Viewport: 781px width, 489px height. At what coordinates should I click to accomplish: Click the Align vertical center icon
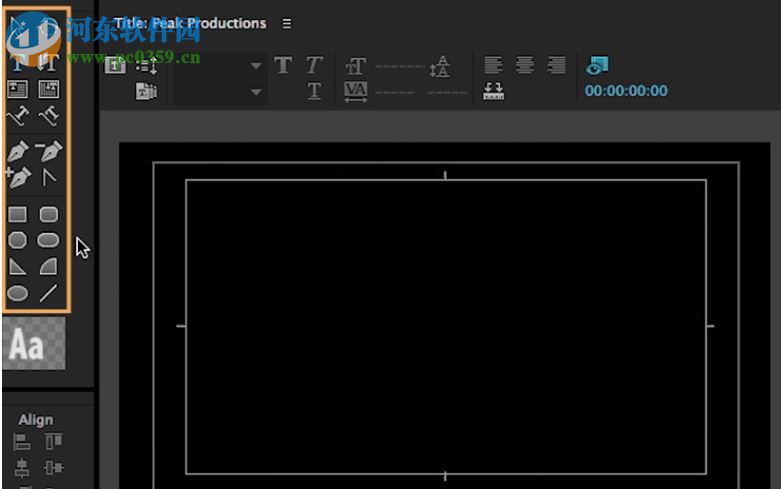click(54, 468)
